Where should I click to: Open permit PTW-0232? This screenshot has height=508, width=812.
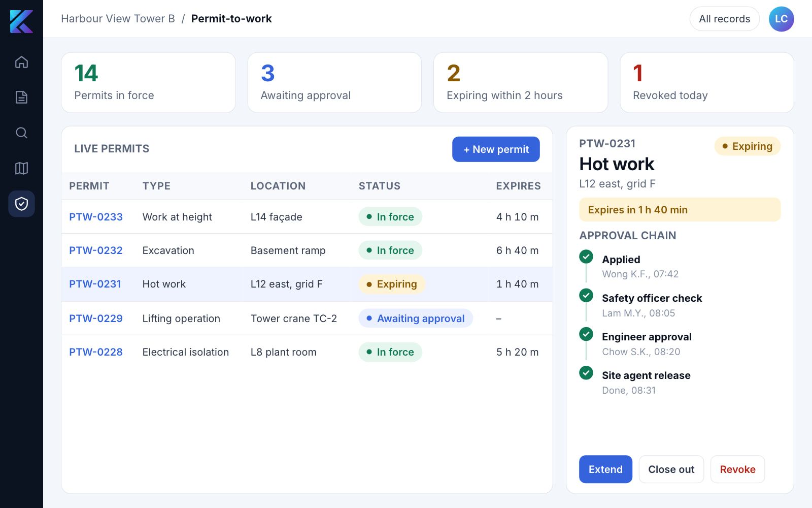(x=96, y=250)
